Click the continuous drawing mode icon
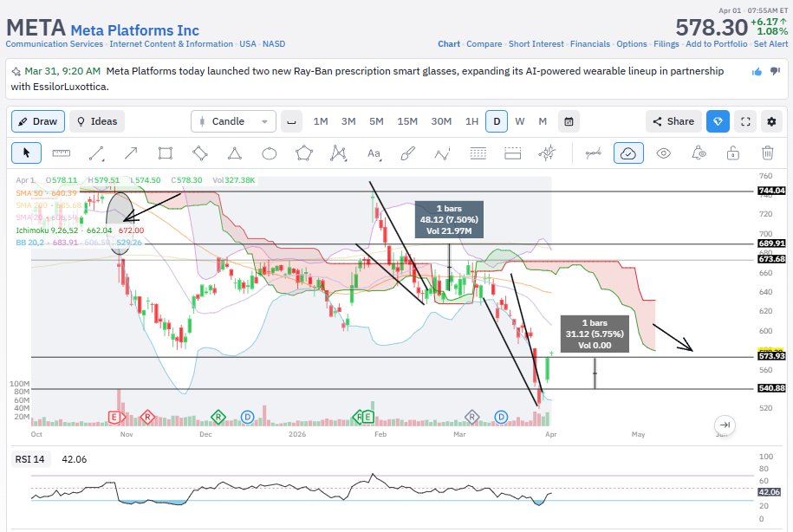This screenshot has height=532, width=793. [x=593, y=152]
